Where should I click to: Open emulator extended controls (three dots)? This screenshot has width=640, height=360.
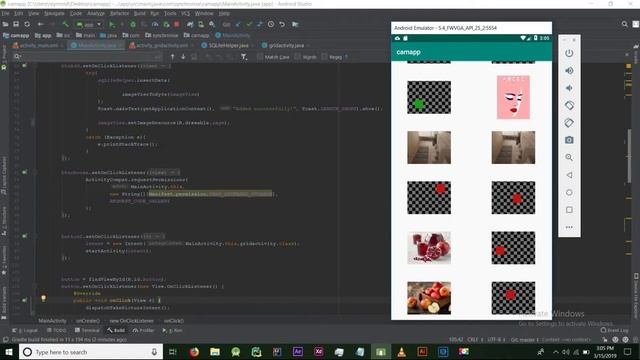coord(569,227)
